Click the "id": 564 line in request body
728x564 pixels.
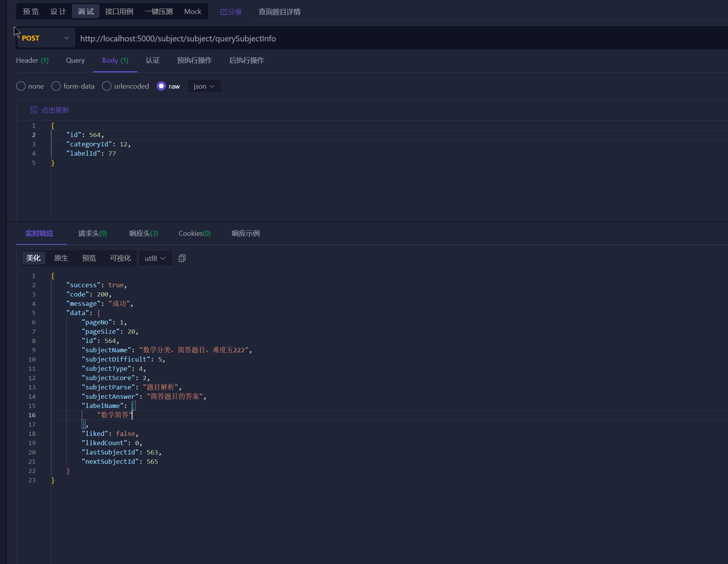(x=85, y=135)
